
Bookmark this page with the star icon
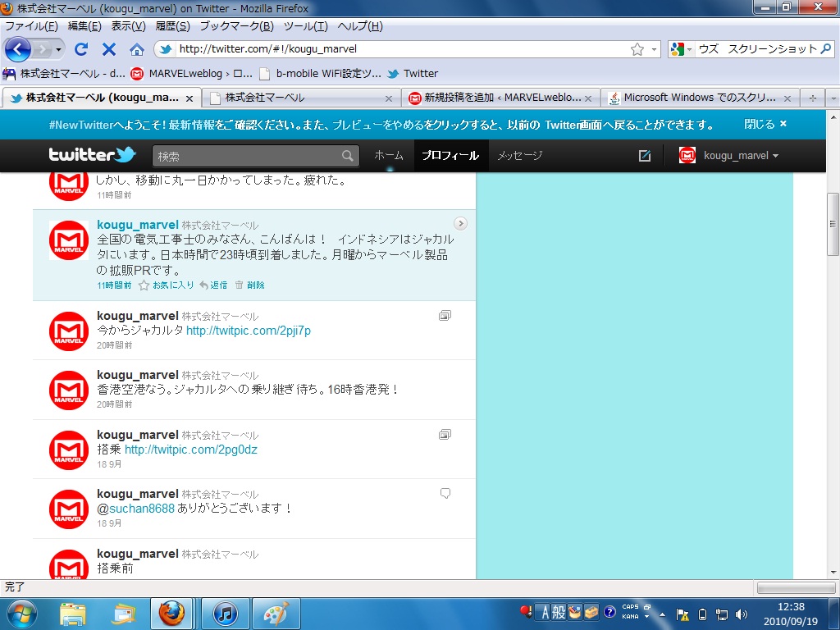point(637,50)
